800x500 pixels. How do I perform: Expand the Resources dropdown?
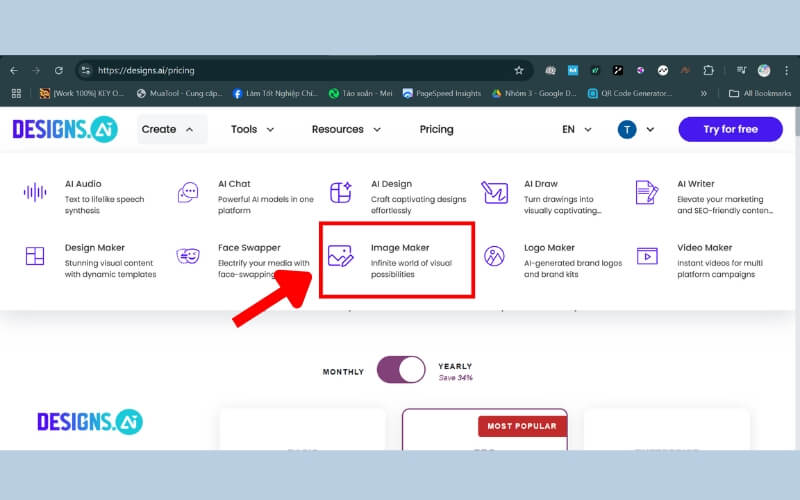tap(346, 130)
